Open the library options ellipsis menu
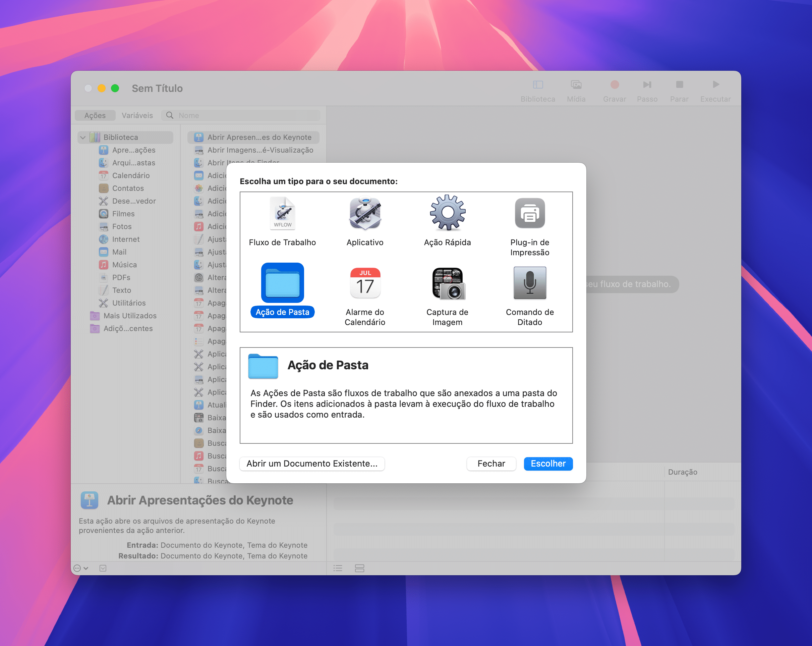This screenshot has height=646, width=812. [80, 569]
